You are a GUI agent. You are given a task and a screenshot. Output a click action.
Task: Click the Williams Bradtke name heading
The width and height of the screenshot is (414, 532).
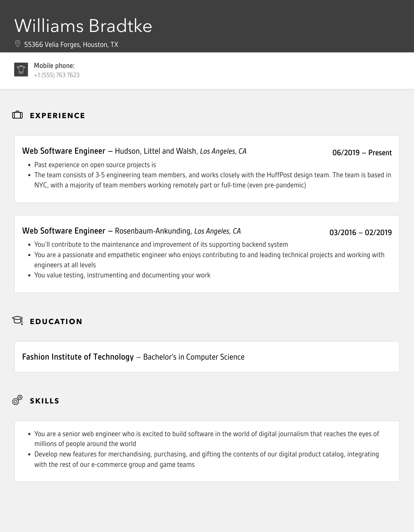pos(83,26)
